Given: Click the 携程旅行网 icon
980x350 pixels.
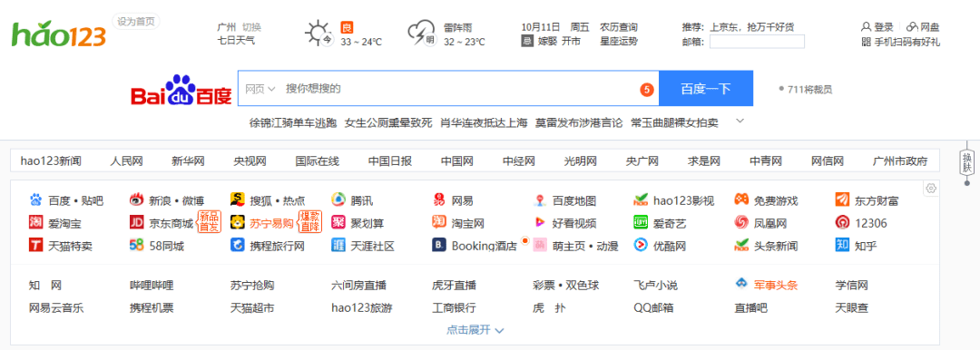Looking at the screenshot, I should pyautogui.click(x=237, y=245).
